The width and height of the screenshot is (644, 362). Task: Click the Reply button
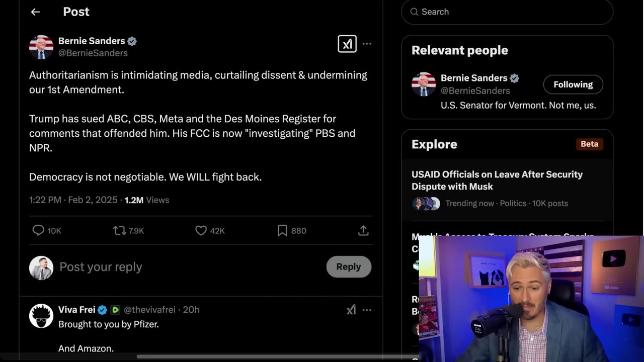tap(349, 266)
